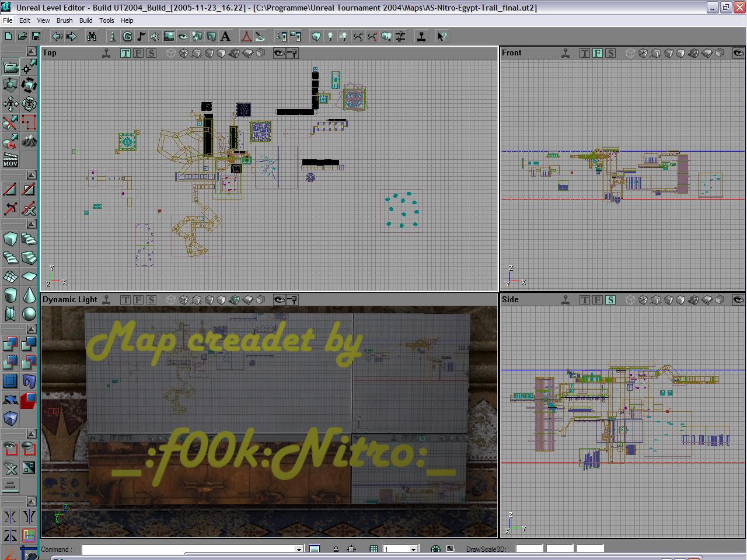Open the Build menu
Screen dimensions: 747x560
86,20
